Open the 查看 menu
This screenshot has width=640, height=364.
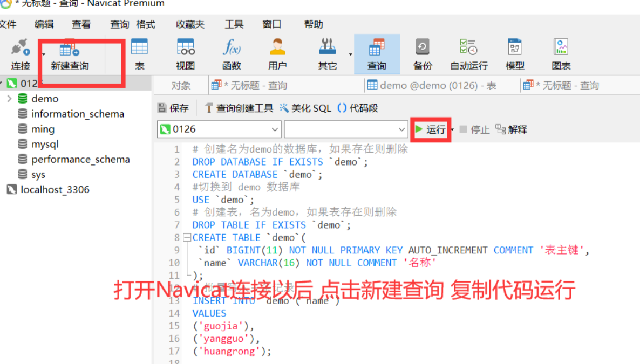tap(81, 24)
